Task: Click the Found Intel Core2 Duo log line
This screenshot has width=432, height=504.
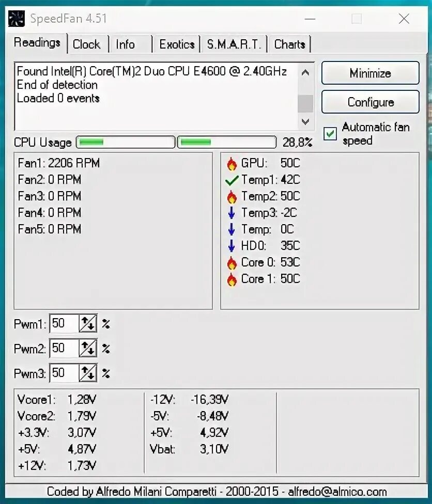Action: coord(151,71)
